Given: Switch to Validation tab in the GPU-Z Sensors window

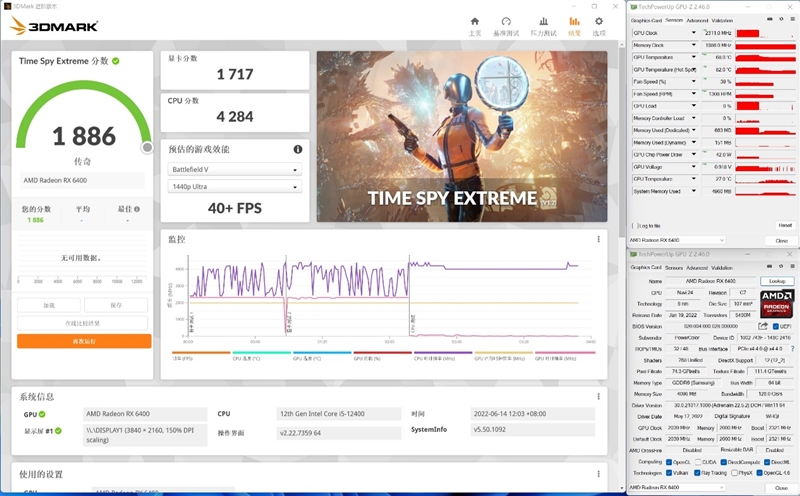Looking at the screenshot, I should coord(722,20).
